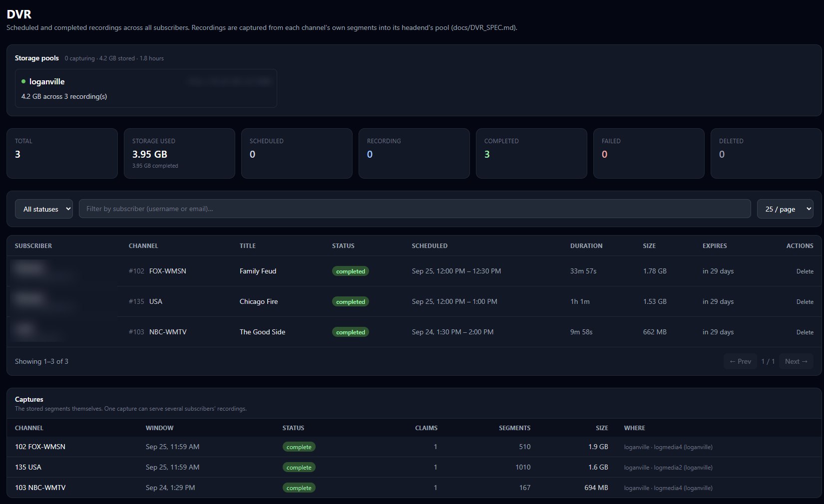Open the 25 / page size dropdown
This screenshot has width=824, height=504.
point(785,209)
